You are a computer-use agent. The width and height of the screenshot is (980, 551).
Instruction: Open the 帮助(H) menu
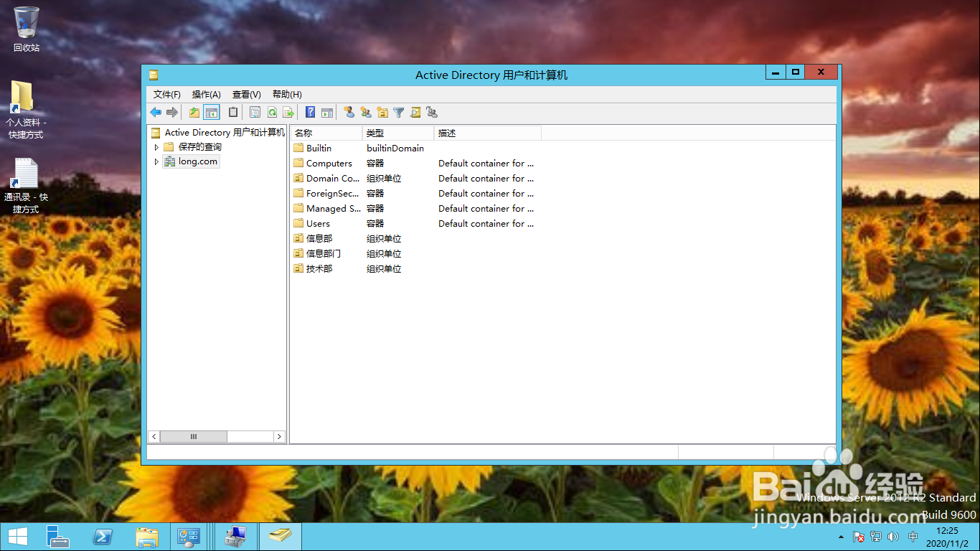click(287, 95)
